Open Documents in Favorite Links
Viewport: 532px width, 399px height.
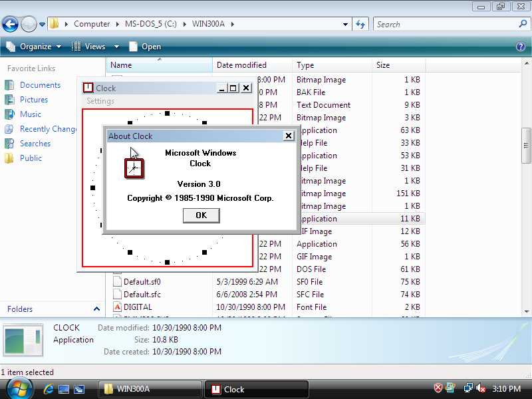tap(40, 85)
